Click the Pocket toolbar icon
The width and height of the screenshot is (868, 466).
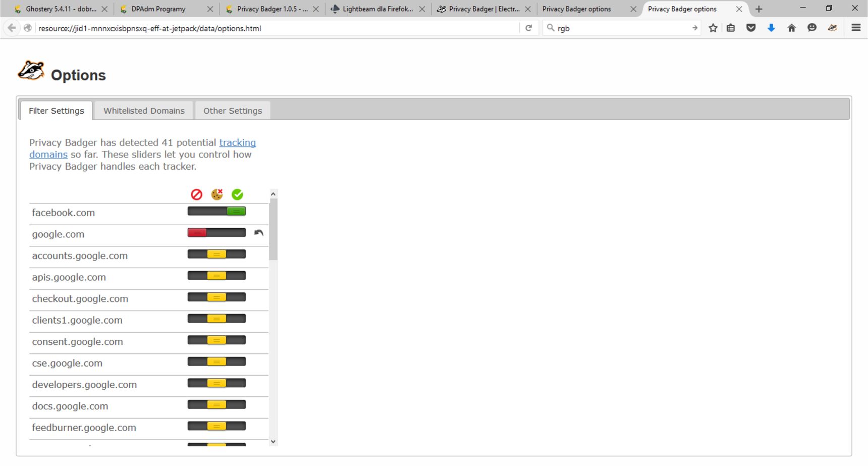[x=751, y=28]
